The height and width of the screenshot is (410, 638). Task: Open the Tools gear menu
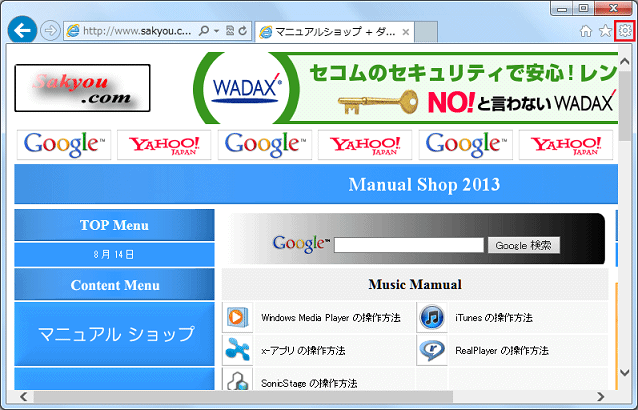point(625,31)
